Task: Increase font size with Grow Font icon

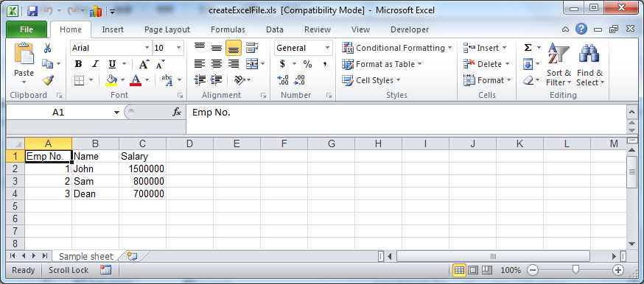Action: 144,64
